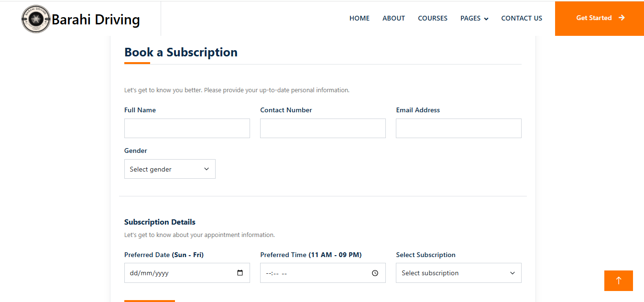Screen dimensions: 644x302
Task: Click the Email Address input box
Action: pyautogui.click(x=458, y=128)
